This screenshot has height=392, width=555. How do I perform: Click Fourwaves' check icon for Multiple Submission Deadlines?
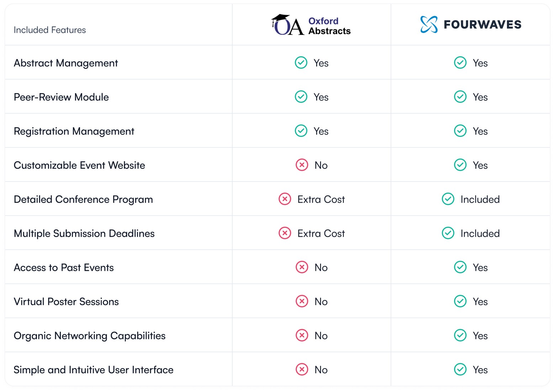pos(448,233)
